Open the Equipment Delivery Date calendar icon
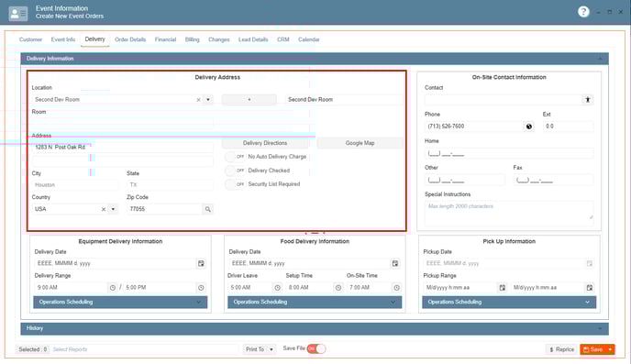 click(201, 263)
